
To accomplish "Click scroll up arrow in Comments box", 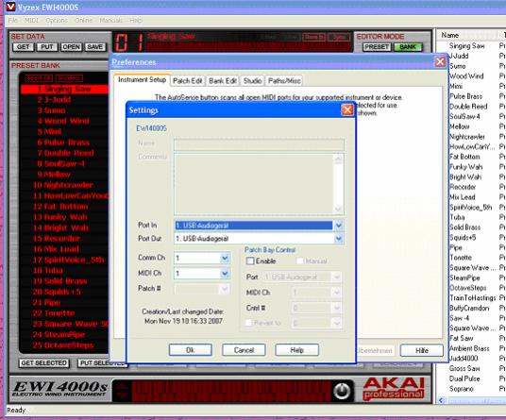I will coord(338,160).
